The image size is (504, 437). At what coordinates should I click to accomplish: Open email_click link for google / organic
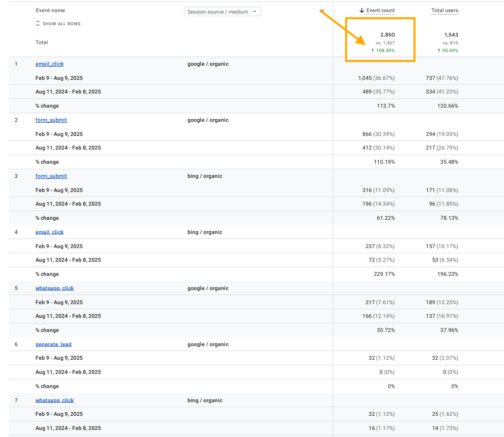coord(49,64)
